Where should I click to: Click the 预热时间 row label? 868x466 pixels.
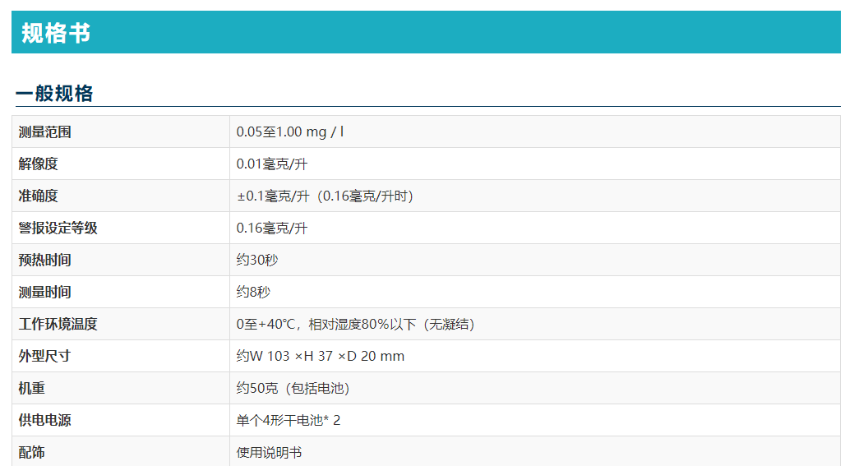pos(45,261)
